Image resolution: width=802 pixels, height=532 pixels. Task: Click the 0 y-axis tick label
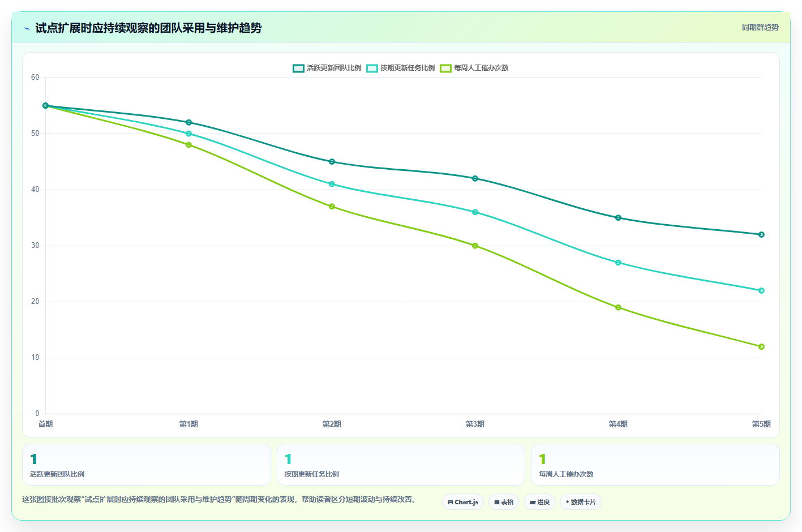coord(37,414)
